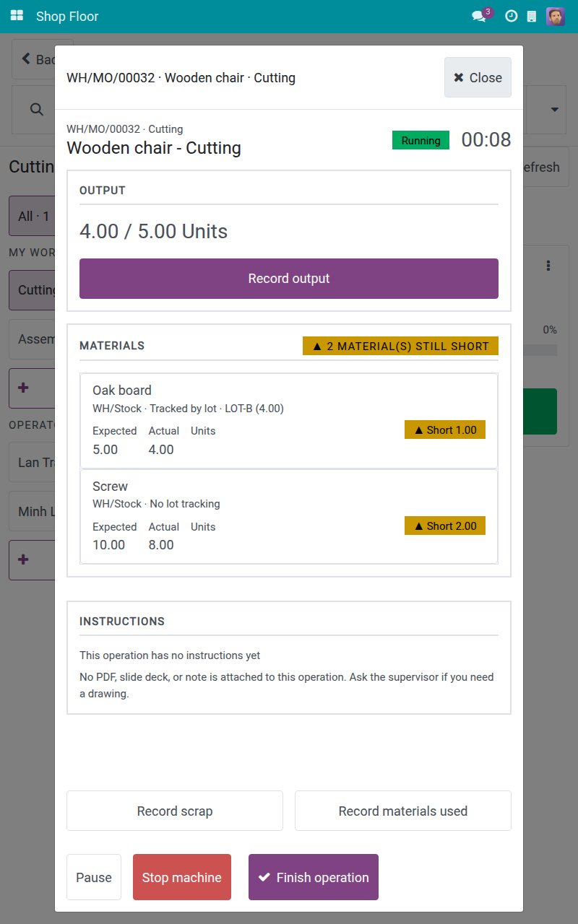
Task: Close the work order dialog
Action: tap(478, 77)
